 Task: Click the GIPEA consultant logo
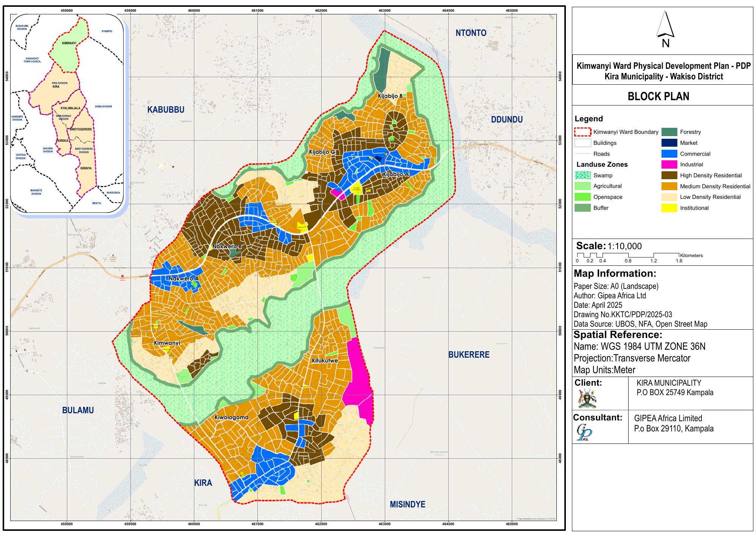tap(584, 433)
